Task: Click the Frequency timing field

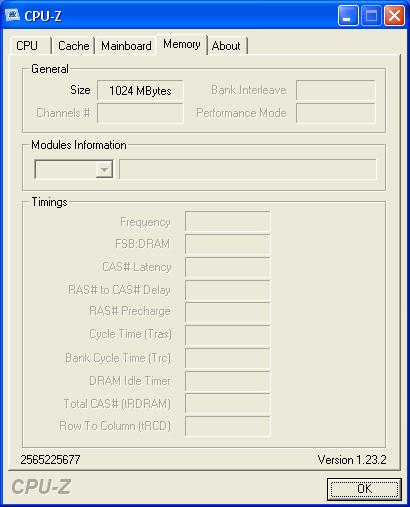Action: coord(228,221)
